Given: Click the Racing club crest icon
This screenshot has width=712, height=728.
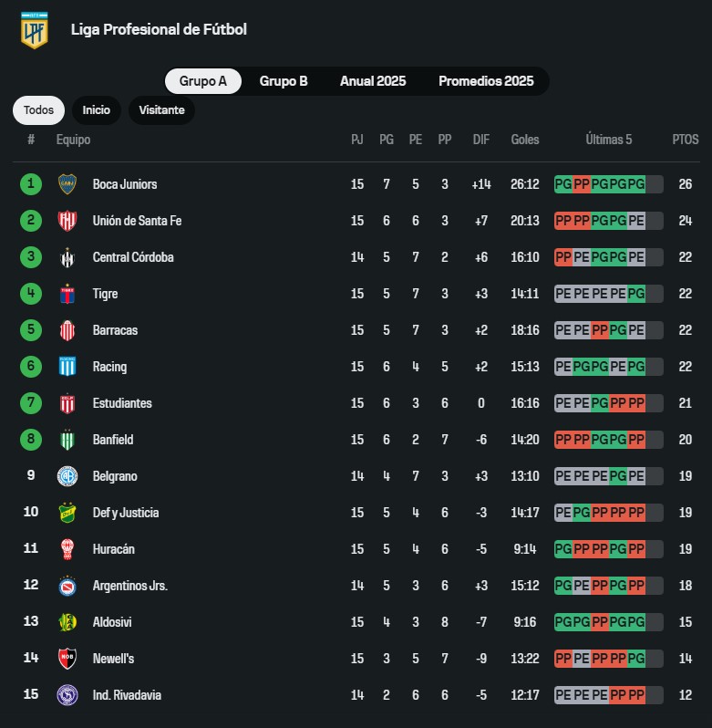Looking at the screenshot, I should tap(67, 367).
